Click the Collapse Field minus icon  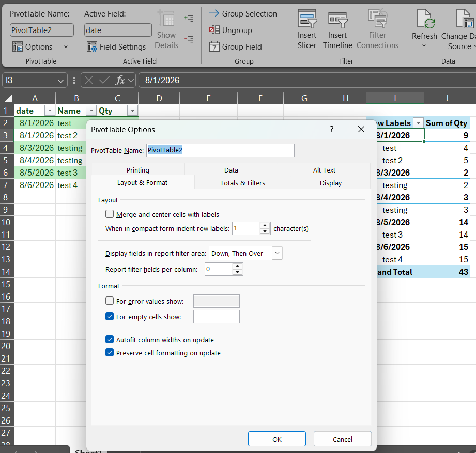(x=189, y=39)
